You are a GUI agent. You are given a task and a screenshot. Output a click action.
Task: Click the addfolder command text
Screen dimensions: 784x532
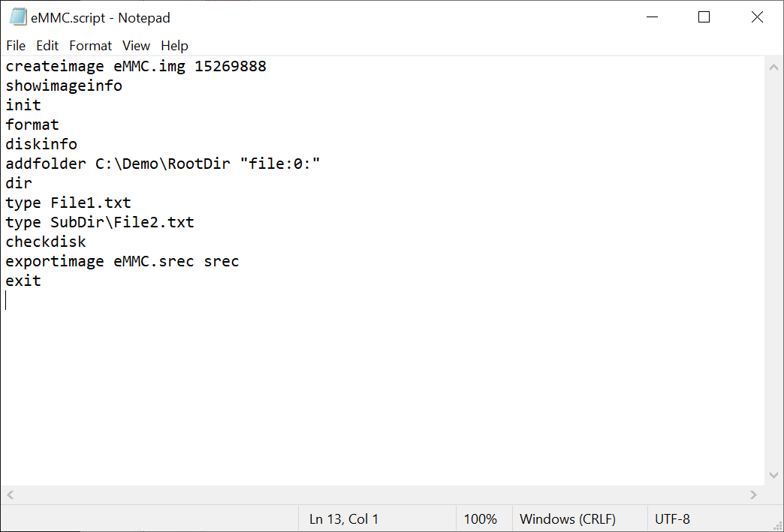click(46, 164)
